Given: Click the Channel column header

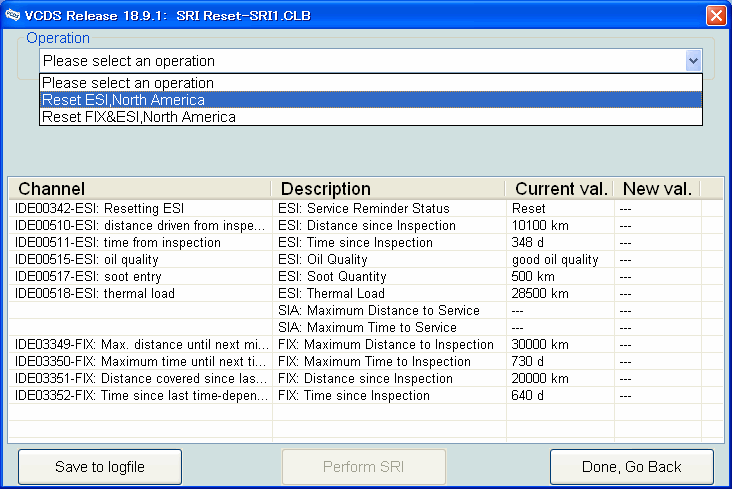Looking at the screenshot, I should tap(140, 189).
